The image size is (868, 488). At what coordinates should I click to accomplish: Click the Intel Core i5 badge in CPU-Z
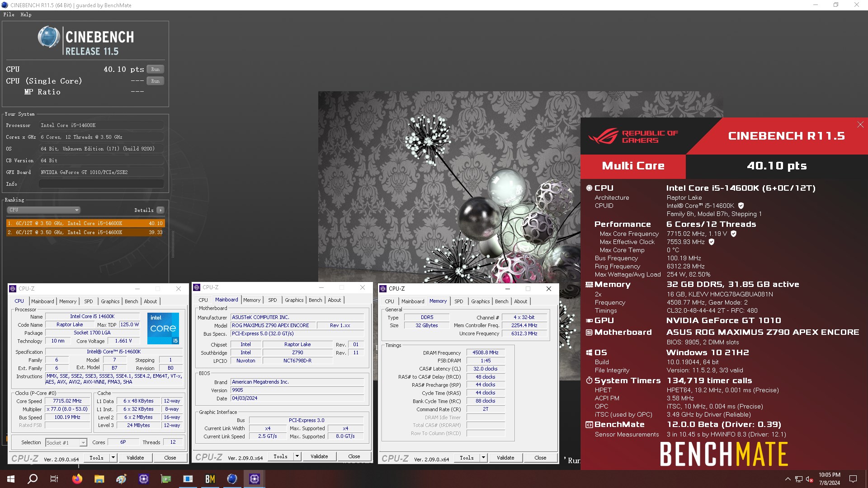(x=163, y=328)
